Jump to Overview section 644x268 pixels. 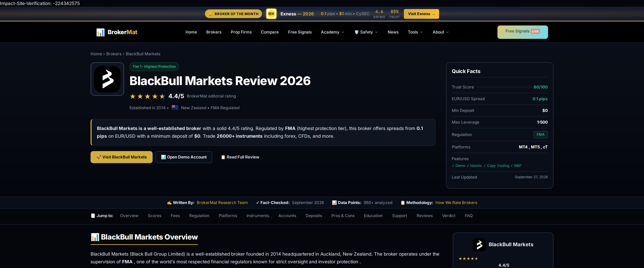[129, 216]
